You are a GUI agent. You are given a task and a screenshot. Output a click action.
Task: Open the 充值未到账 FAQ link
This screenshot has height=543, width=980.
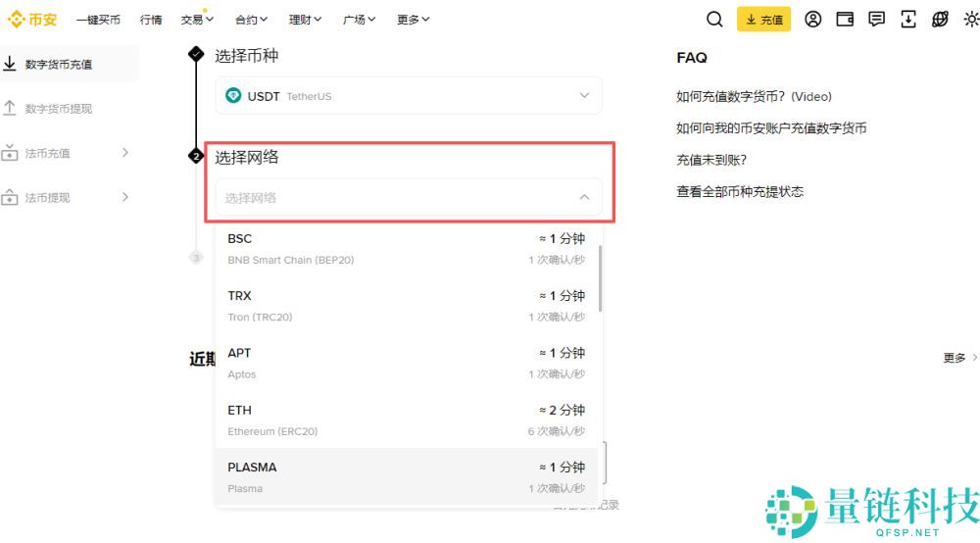click(711, 160)
